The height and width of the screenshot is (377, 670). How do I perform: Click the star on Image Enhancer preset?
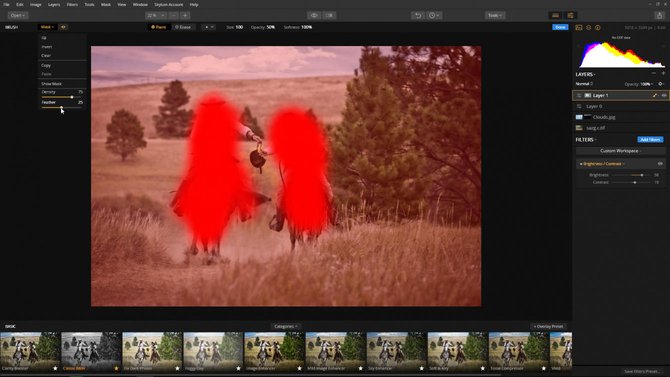[x=300, y=368]
